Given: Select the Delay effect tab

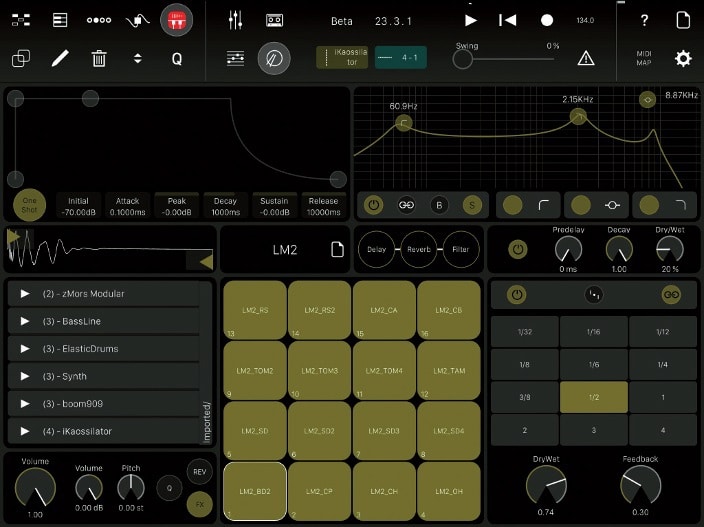Looking at the screenshot, I should 376,249.
